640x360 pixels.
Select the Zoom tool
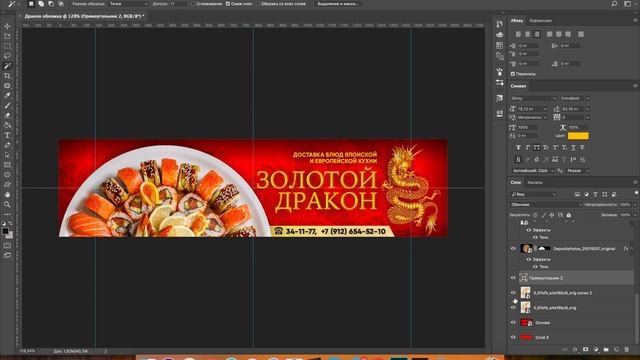[7, 204]
